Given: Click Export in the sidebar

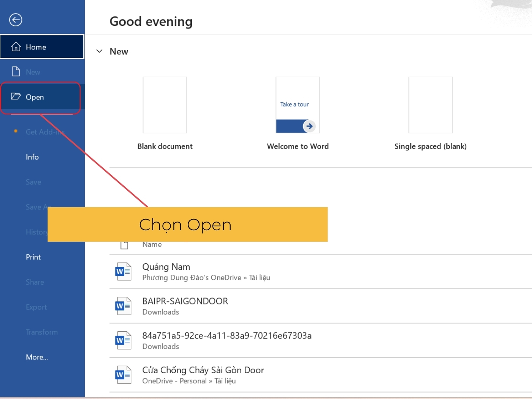Looking at the screenshot, I should coord(36,307).
